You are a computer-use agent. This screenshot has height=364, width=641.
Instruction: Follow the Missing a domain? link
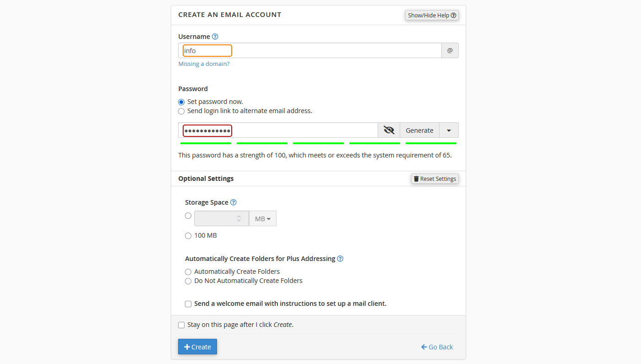point(204,64)
